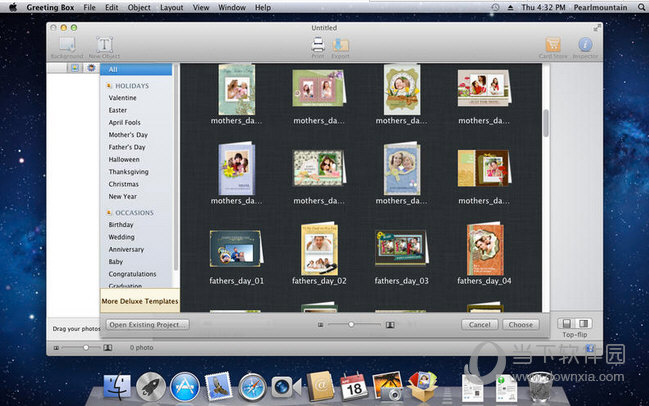
Task: Click the bottom-left photo size slider knob
Action: coord(86,347)
